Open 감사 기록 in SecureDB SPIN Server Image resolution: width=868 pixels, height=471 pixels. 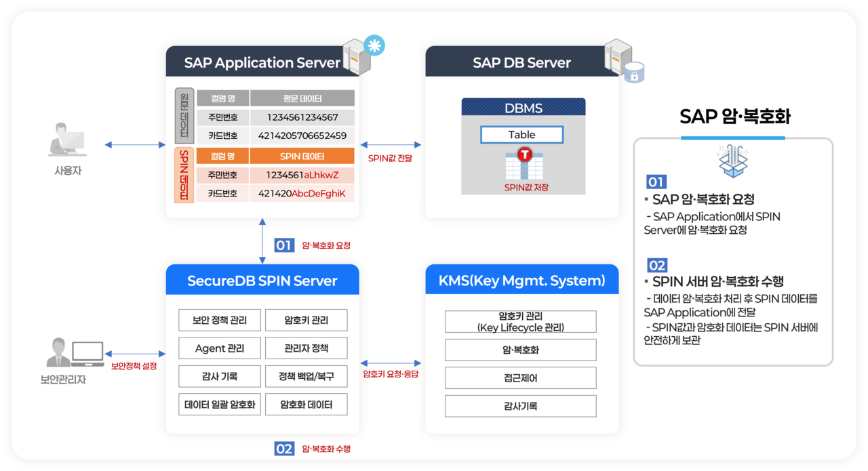[x=220, y=376]
